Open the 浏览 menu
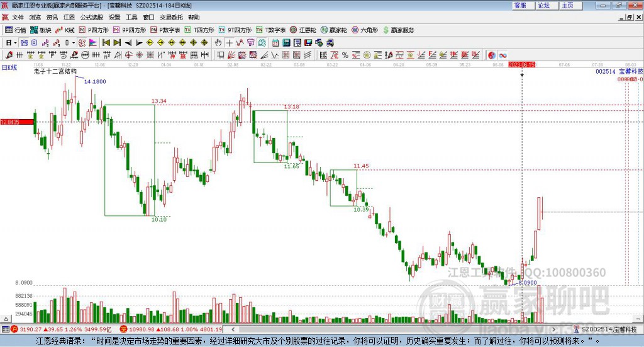 click(x=35, y=17)
